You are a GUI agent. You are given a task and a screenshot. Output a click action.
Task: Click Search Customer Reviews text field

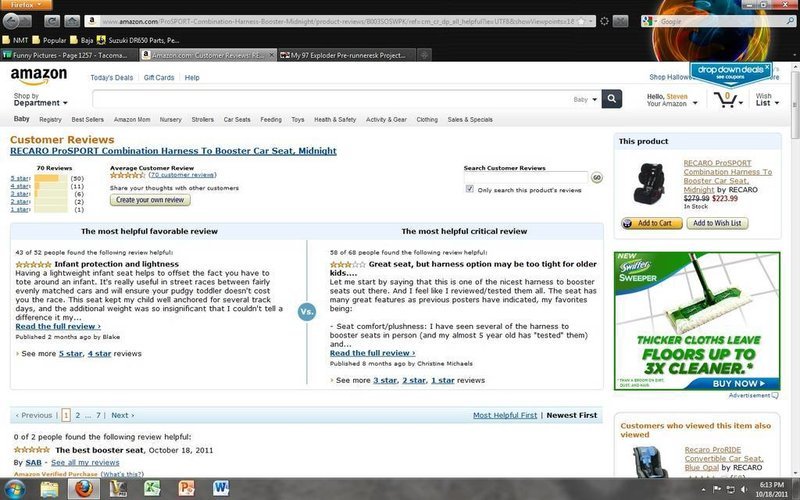[526, 178]
